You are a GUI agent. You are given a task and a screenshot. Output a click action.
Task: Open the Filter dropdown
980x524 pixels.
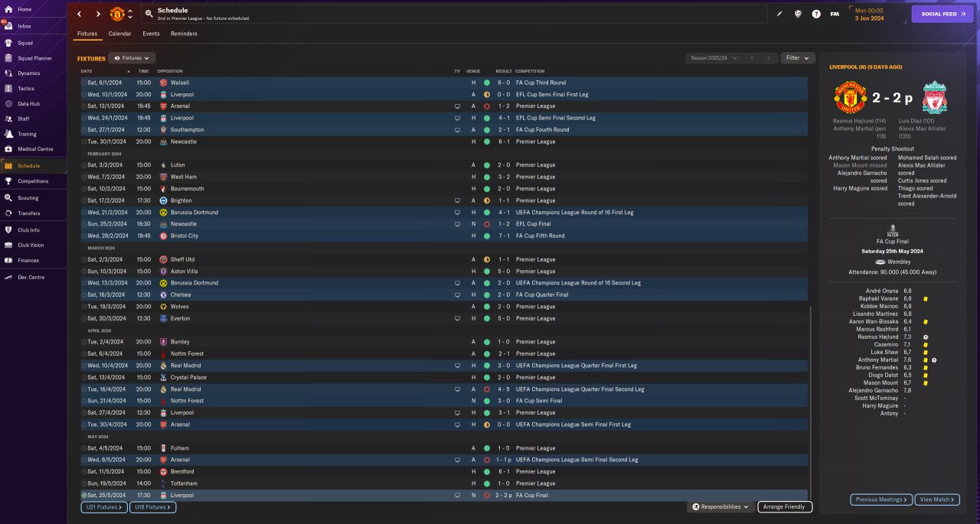tap(798, 58)
